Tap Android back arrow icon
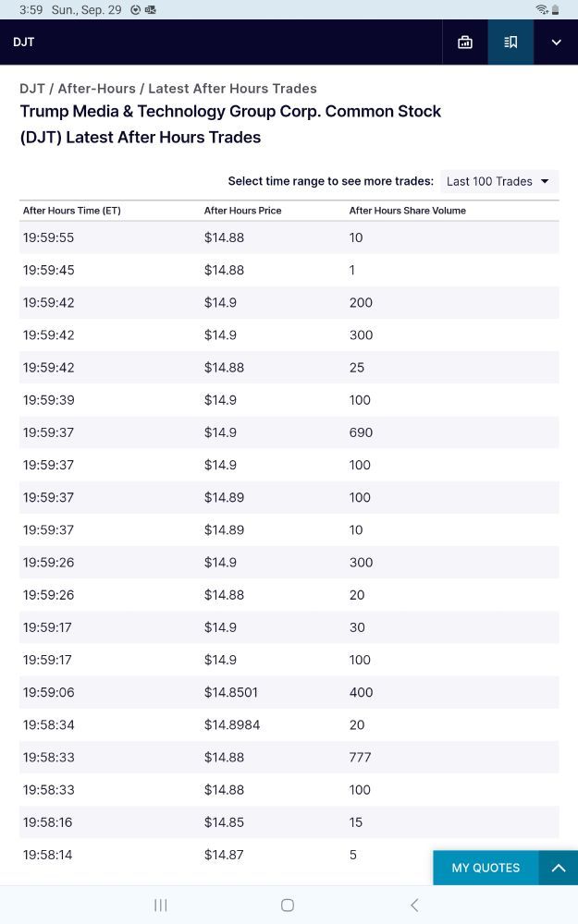The height and width of the screenshot is (924, 578). point(414,905)
